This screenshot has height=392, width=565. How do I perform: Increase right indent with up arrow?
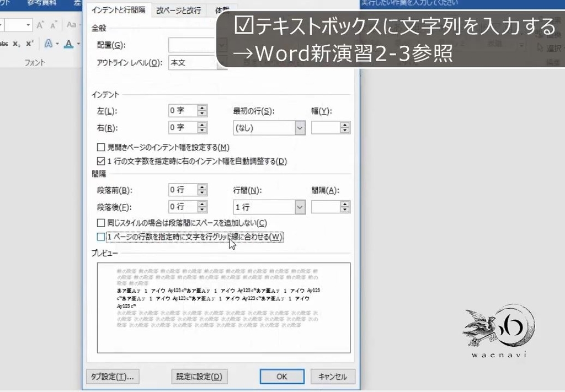(202, 125)
